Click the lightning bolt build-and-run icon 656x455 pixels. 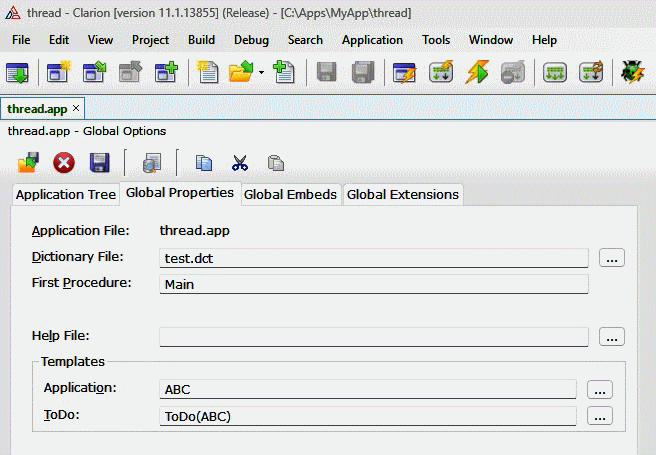pos(477,73)
